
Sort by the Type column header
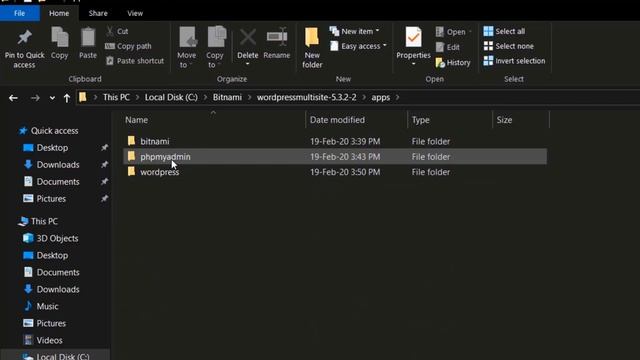tap(420, 120)
